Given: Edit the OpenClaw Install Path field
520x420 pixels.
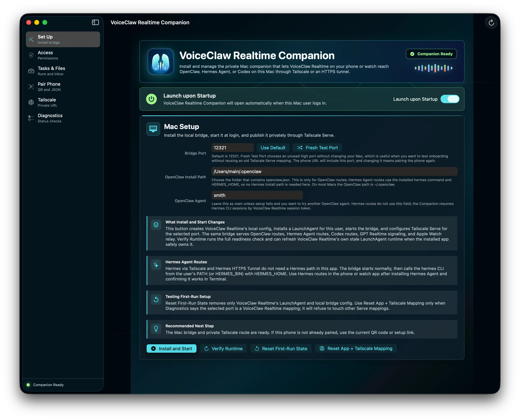Looking at the screenshot, I should tap(334, 172).
